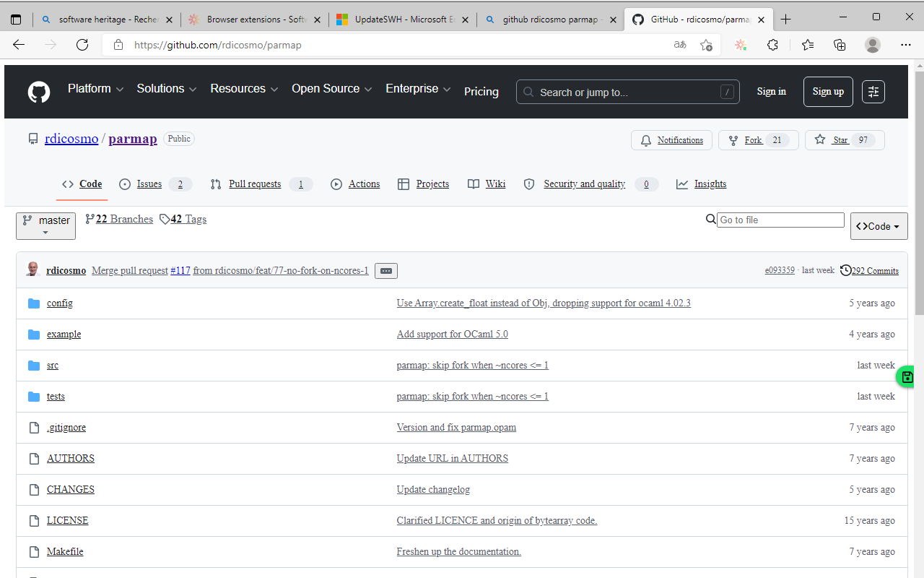Open GitHub appearance settings icon button
Screen dimensions: 924x578
click(873, 92)
